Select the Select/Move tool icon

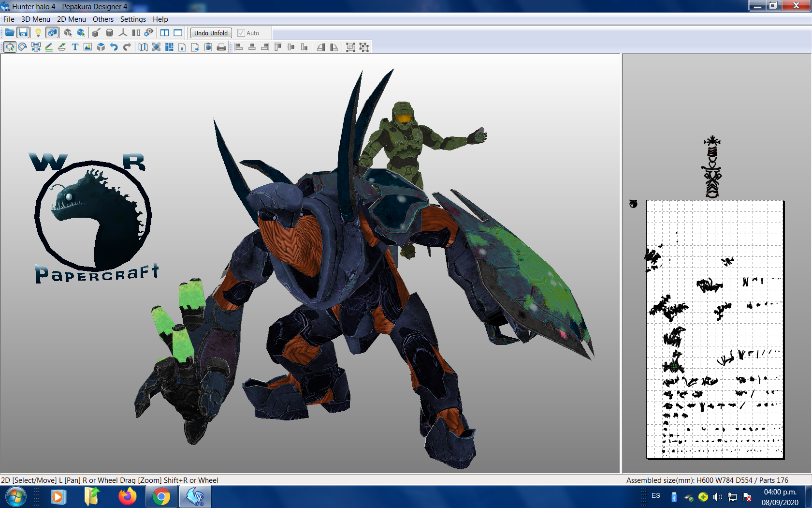tap(10, 47)
